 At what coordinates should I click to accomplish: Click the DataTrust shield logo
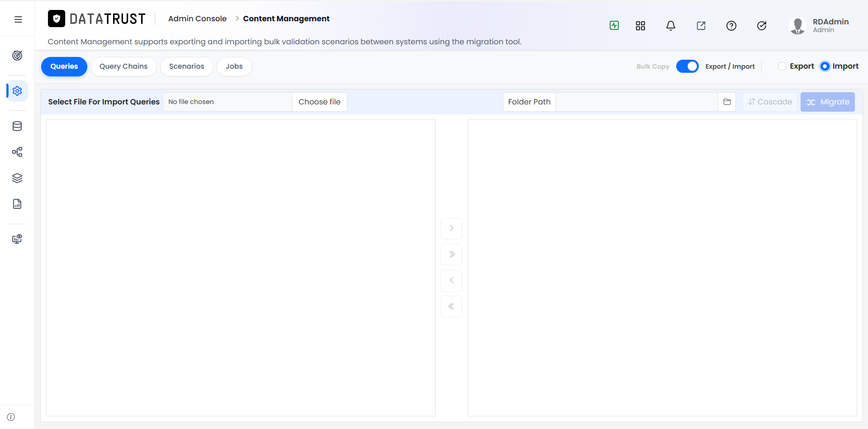point(57,19)
